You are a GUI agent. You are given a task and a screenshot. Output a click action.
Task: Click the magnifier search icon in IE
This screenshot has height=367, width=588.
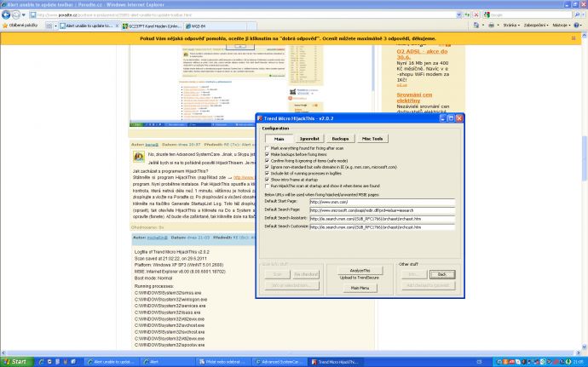(x=576, y=14)
